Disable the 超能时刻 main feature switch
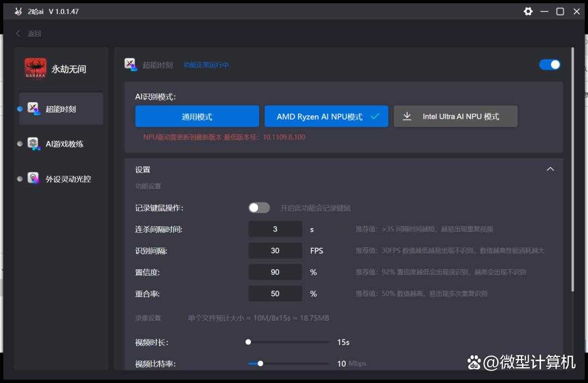588x383 pixels. [x=549, y=65]
